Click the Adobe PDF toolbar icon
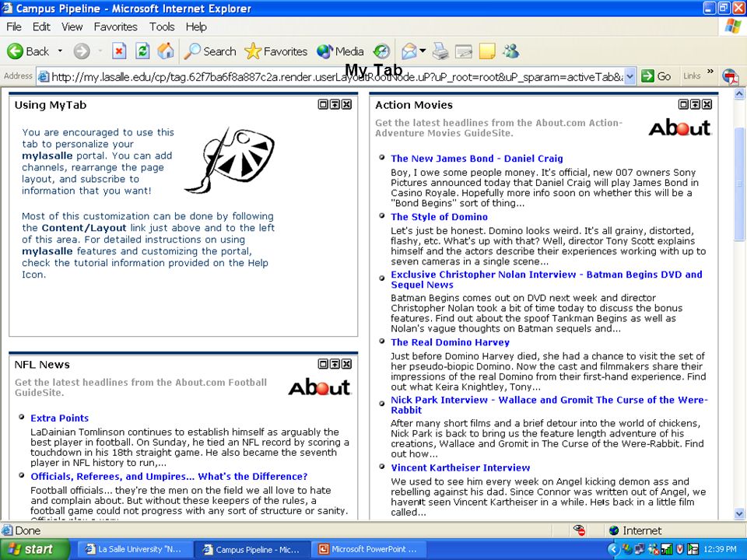Screen dimensions: 747x560 (731, 77)
